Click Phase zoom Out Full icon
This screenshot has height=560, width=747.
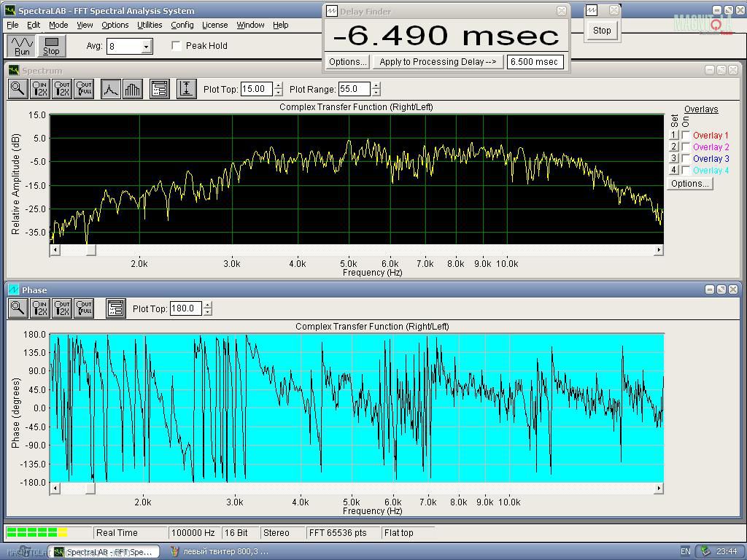coord(85,308)
